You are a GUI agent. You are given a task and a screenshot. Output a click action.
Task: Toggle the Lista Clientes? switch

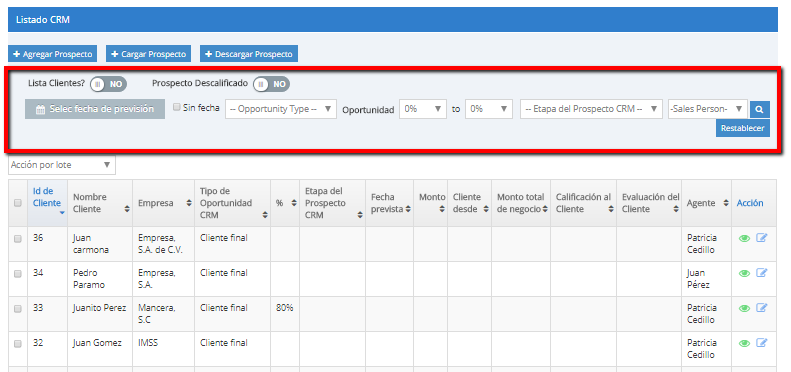click(108, 84)
